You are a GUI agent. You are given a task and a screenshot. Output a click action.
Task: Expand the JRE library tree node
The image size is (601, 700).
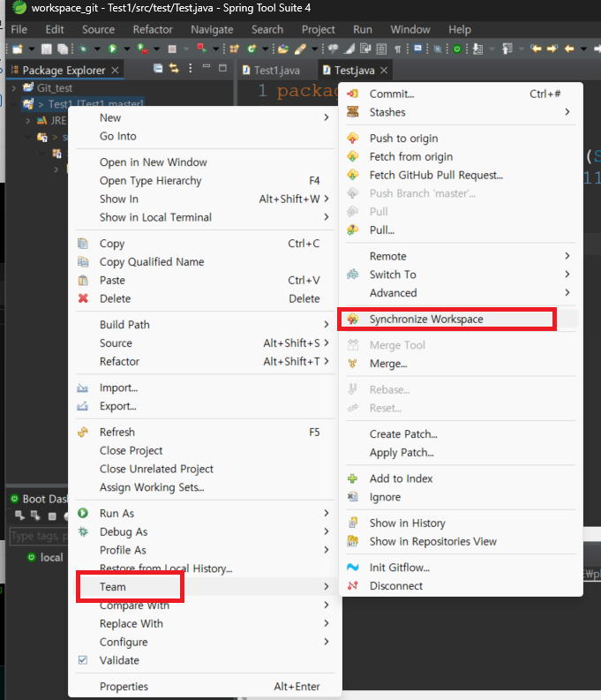[28, 121]
